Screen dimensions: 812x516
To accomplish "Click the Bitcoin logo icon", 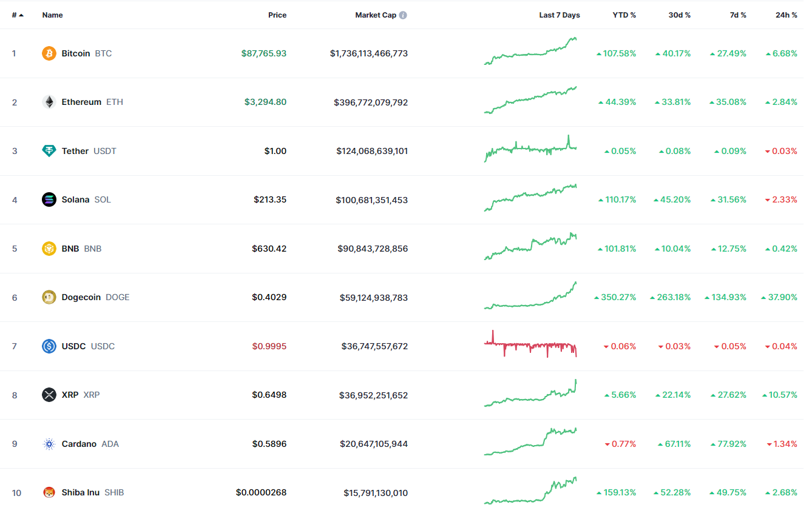I will point(49,53).
